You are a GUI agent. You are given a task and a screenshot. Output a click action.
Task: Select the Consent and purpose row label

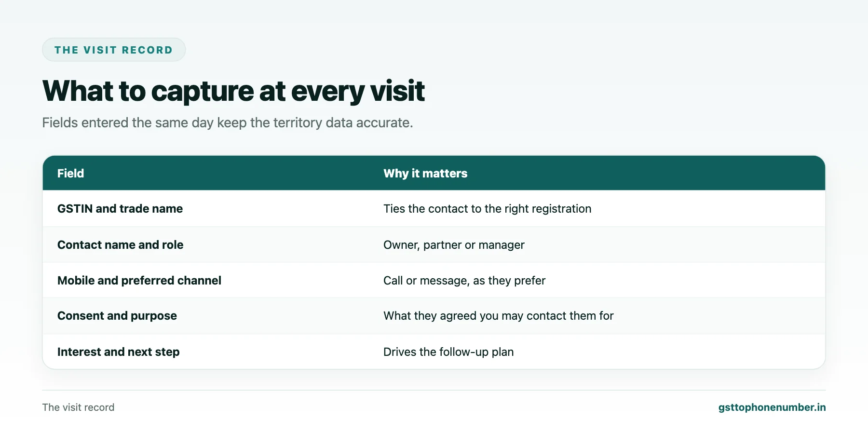117,316
